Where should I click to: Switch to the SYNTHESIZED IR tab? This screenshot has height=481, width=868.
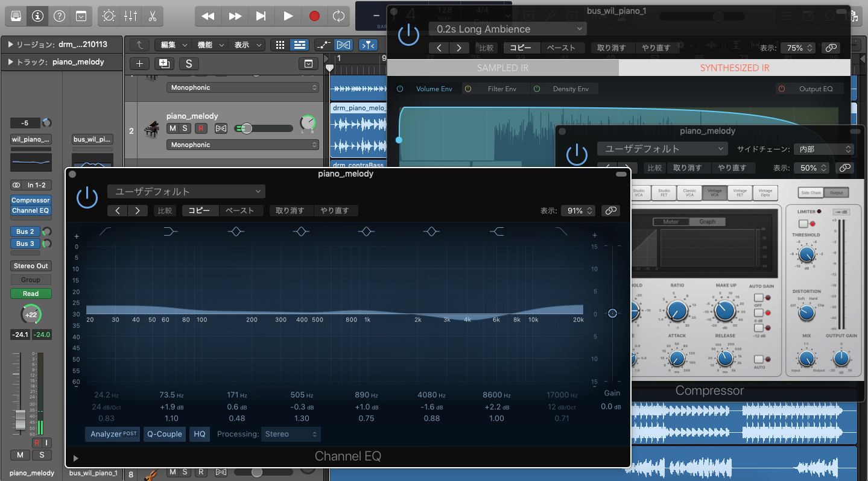coord(735,68)
